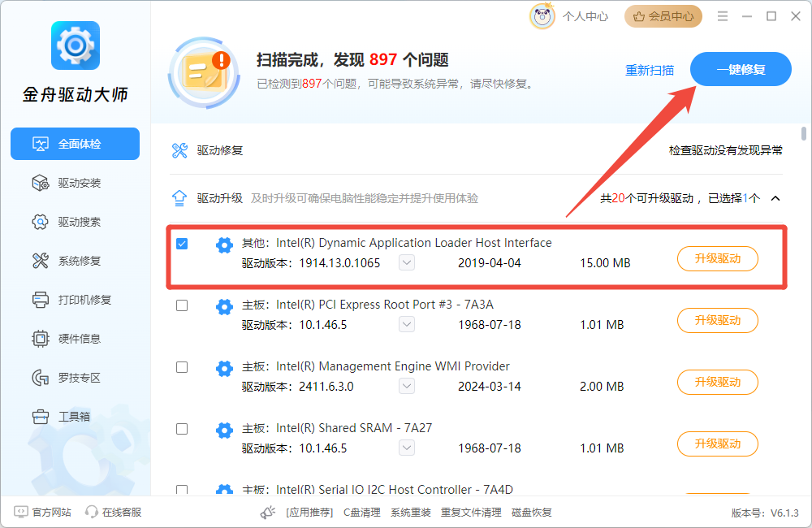
Task: Click the 检查驱动没有发现异常 status text
Action: click(x=725, y=151)
